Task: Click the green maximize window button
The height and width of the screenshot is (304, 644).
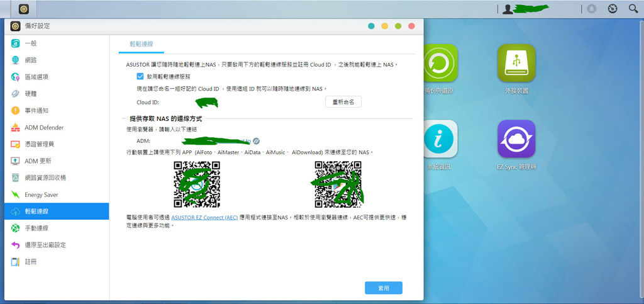Action: coord(398,26)
